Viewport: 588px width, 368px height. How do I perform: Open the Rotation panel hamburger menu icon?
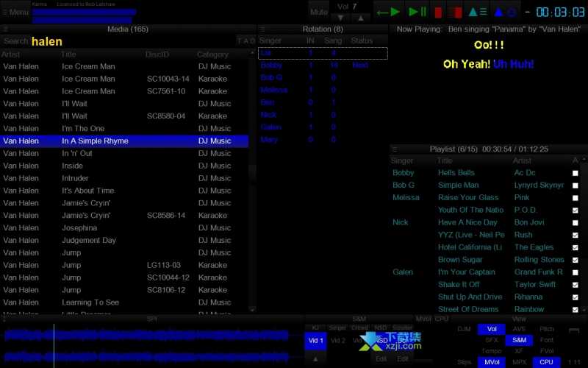262,29
